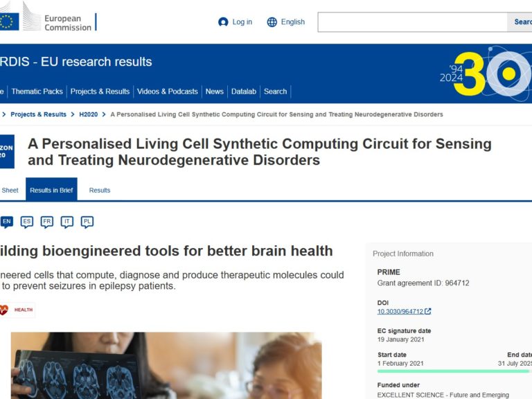Select the FR language speech bubble
Image resolution: width=532 pixels, height=399 pixels.
pos(47,222)
